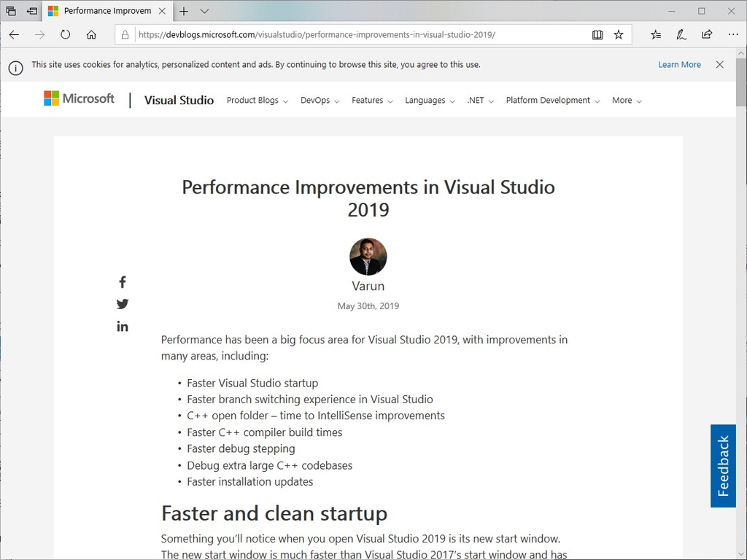Open the tab list dropdown
Screen dimensions: 747x560
203,11
